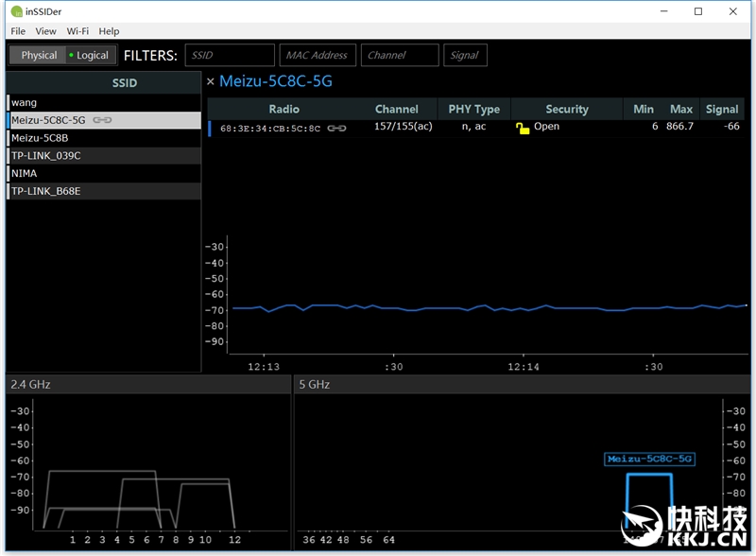
Task: Open the Help menu
Action: click(x=110, y=31)
